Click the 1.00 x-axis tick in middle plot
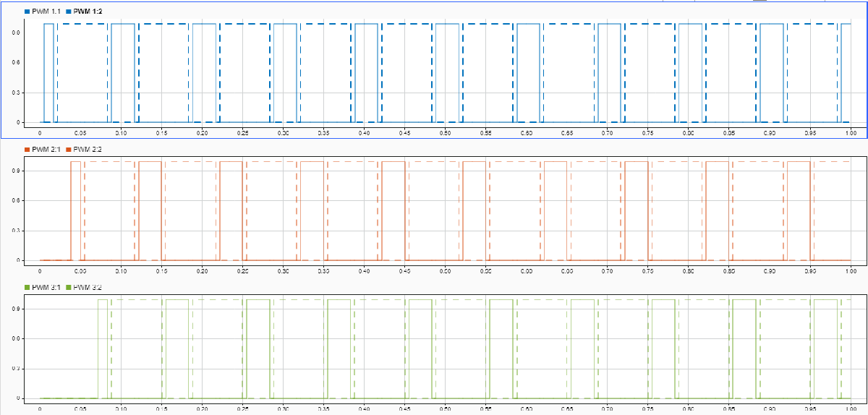Screen dimensions: 868x415 pyautogui.click(x=851, y=271)
